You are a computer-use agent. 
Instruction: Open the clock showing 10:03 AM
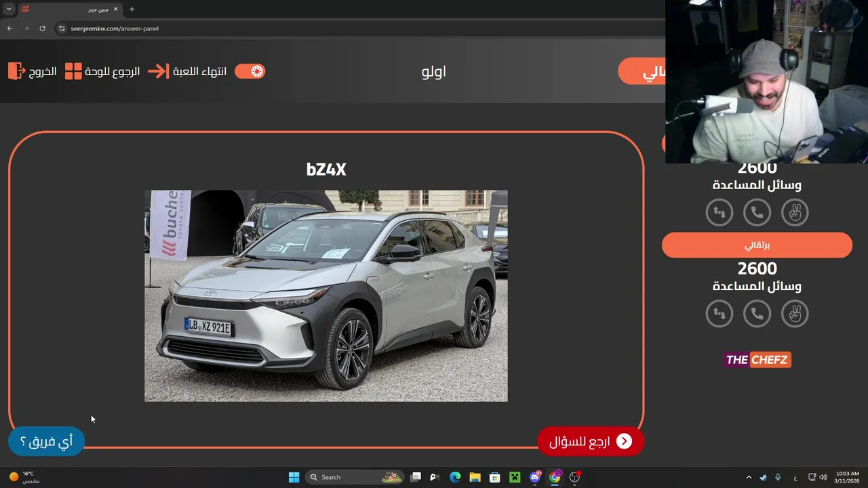[848, 477]
